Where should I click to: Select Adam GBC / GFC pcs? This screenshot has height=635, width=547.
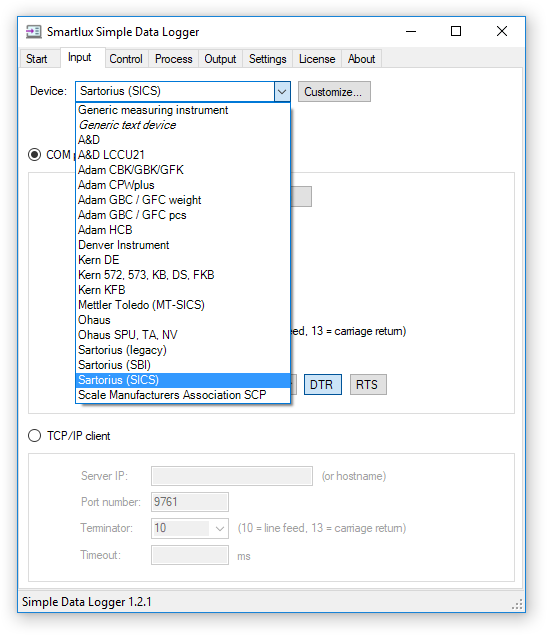click(x=183, y=215)
